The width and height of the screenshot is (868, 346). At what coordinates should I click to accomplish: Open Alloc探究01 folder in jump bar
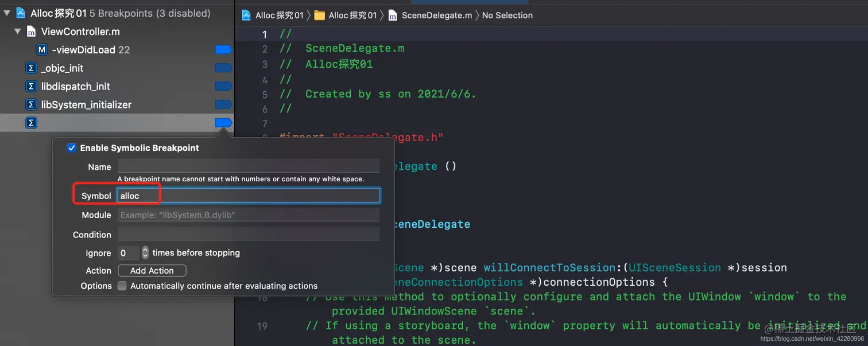click(x=352, y=15)
